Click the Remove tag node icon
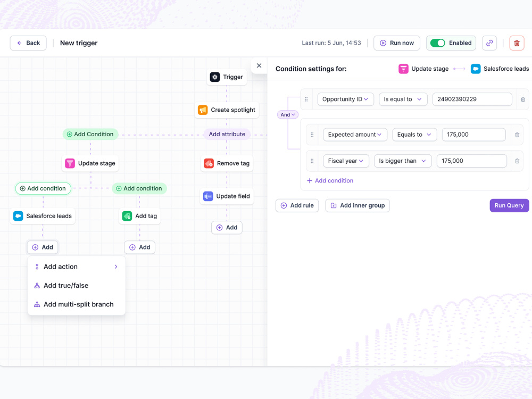This screenshot has width=532, height=399. (x=209, y=163)
